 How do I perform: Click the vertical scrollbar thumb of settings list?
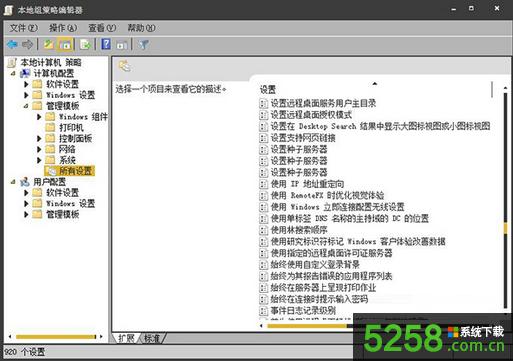(506, 229)
